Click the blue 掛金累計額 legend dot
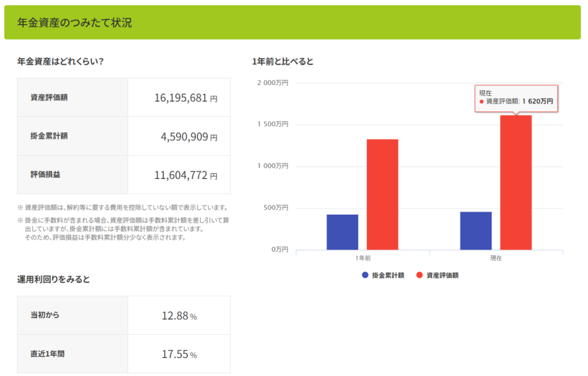This screenshot has width=588, height=376. click(365, 276)
